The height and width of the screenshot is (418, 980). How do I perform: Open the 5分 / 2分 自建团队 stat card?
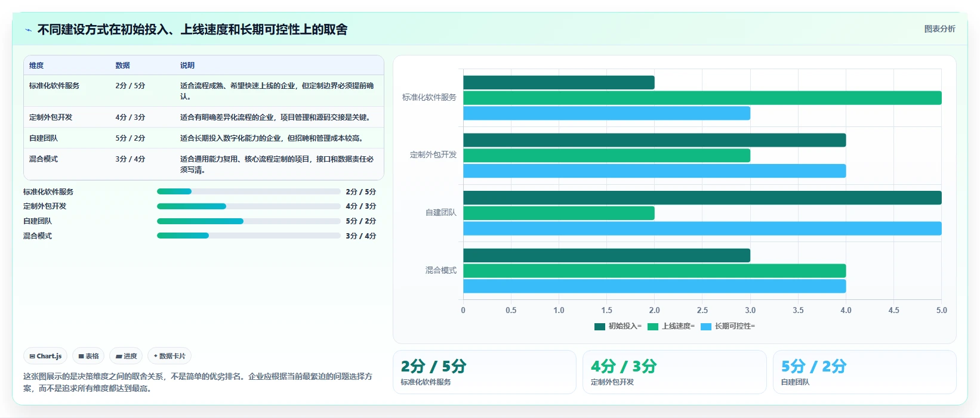pyautogui.click(x=864, y=372)
